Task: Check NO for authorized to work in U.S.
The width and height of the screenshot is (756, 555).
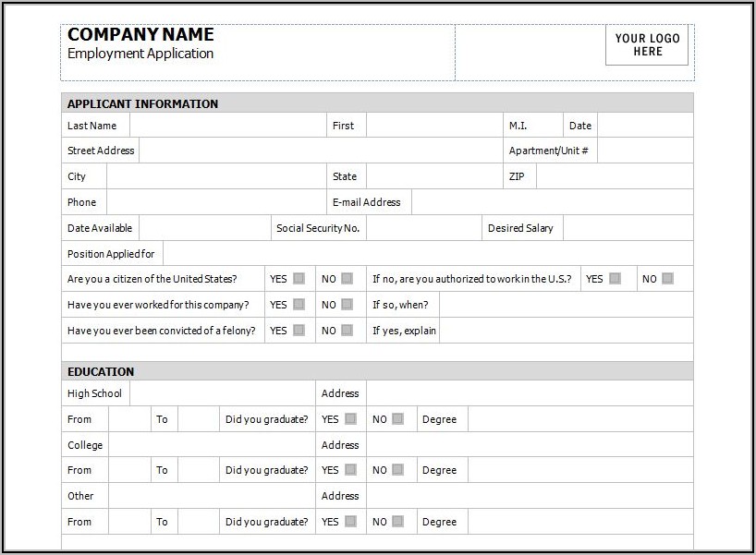Action: (x=667, y=278)
